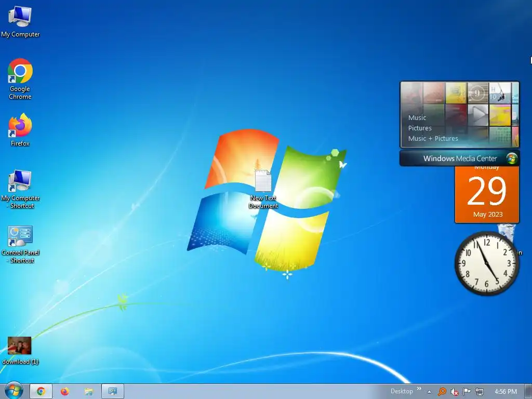Screen dimensions: 532x399
Task: Click the network connection tray icon
Action: coord(480,392)
